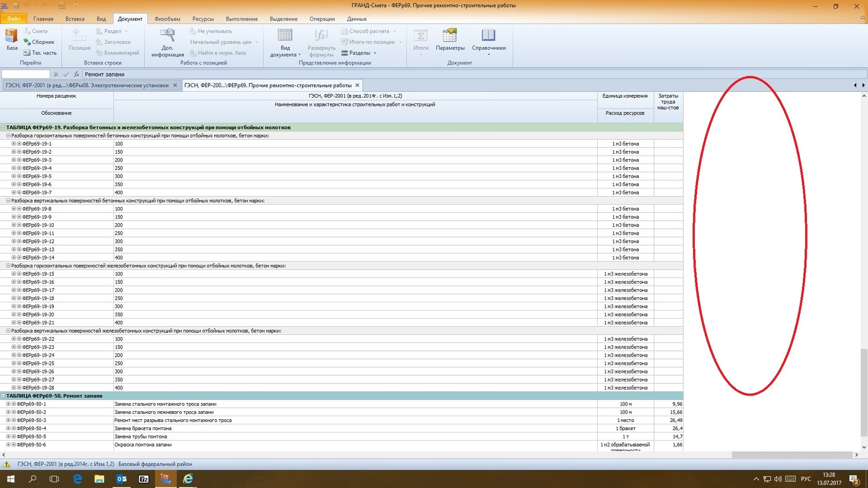Collapse the vertical reinforced concrete surfaces group
Viewport: 868px width, 488px height.
(x=9, y=331)
